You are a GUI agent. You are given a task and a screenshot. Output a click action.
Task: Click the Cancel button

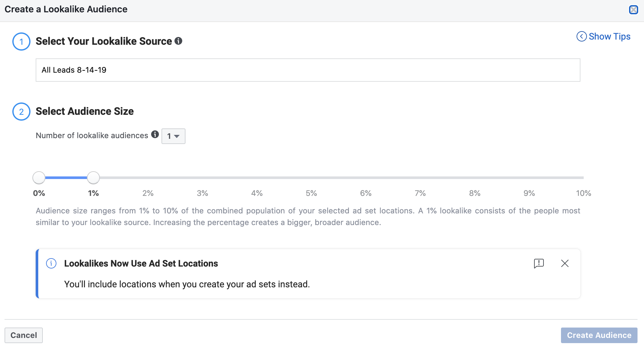click(24, 335)
